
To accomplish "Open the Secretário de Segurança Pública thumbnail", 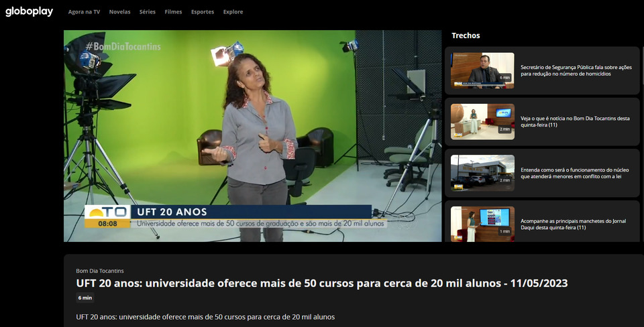I will coord(482,70).
